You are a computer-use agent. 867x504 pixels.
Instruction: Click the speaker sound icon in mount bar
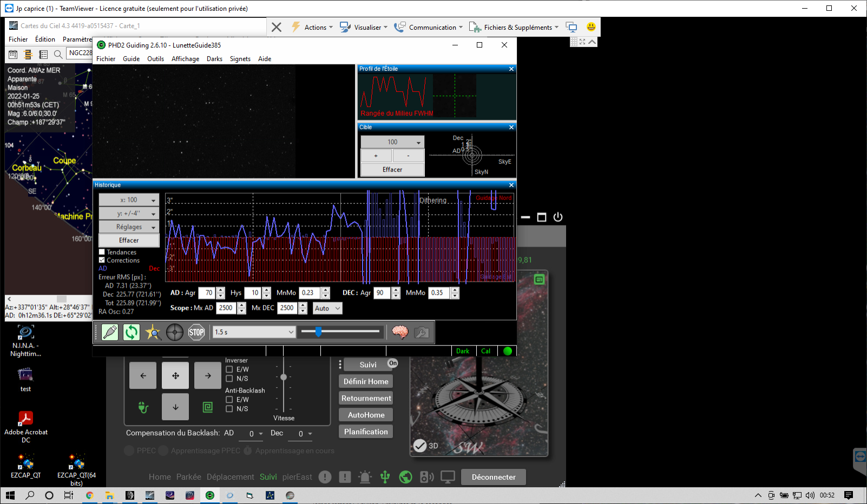[x=427, y=477]
